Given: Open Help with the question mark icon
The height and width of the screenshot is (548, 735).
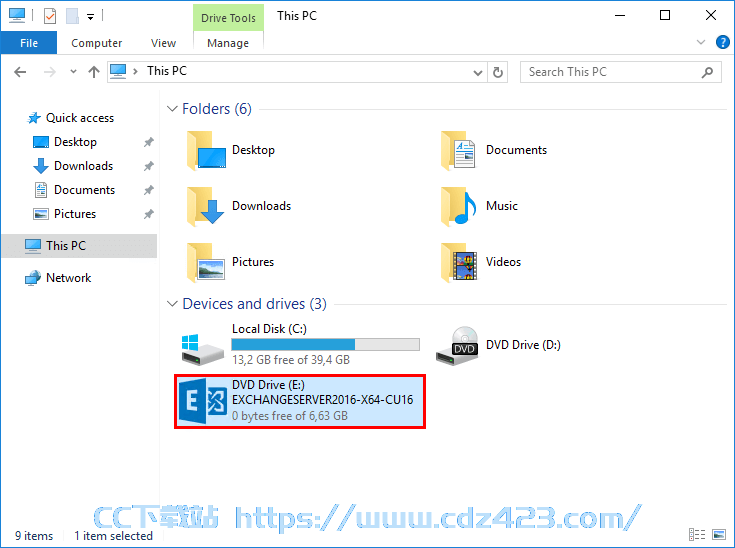Looking at the screenshot, I should point(722,42).
